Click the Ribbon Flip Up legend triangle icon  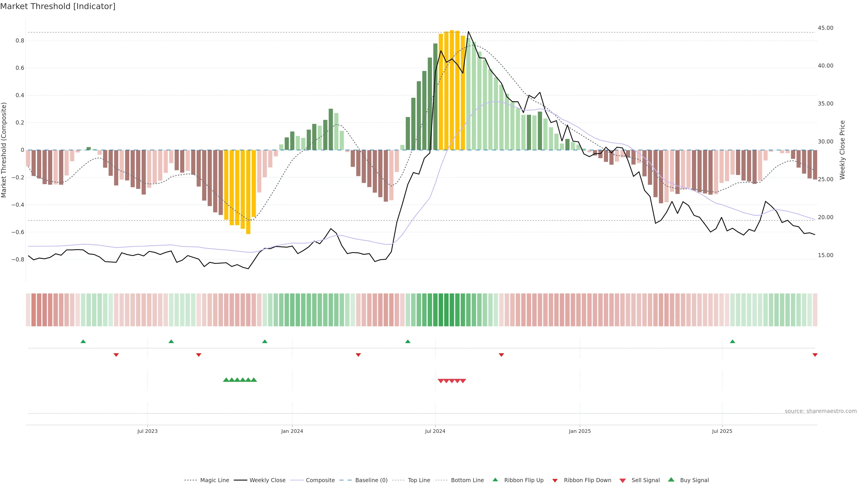coord(495,480)
